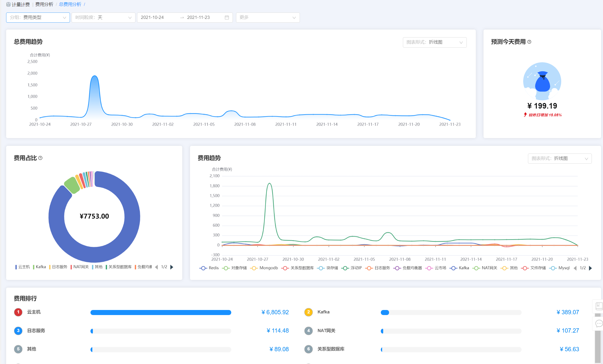Screen dimensions: 603x364
Task: Go to previous page of 费用趋势 legend
Action: coord(575,268)
